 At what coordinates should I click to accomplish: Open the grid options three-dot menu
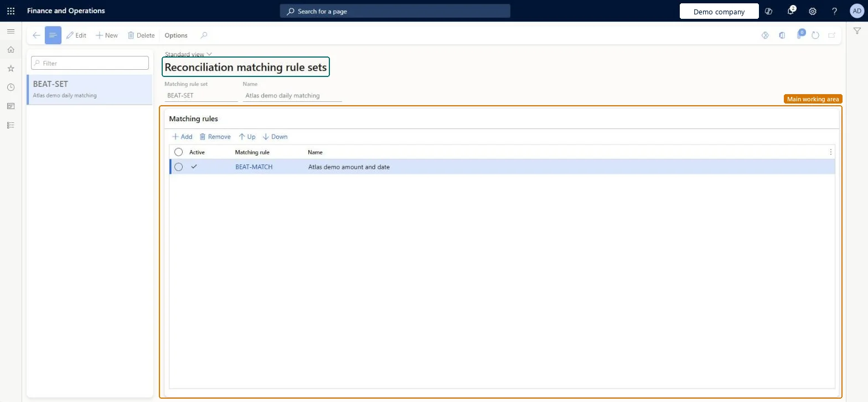tap(830, 152)
